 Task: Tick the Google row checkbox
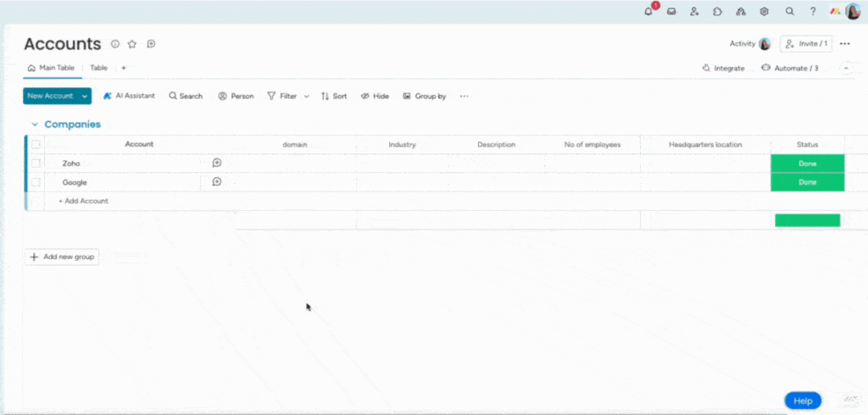(x=36, y=182)
